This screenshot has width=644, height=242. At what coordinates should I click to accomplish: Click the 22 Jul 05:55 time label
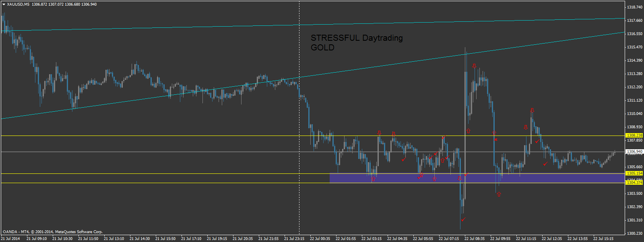coord(423,239)
